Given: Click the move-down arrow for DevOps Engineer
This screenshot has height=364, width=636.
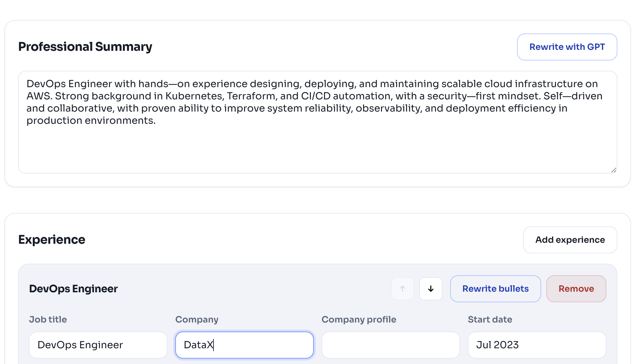Looking at the screenshot, I should [431, 289].
